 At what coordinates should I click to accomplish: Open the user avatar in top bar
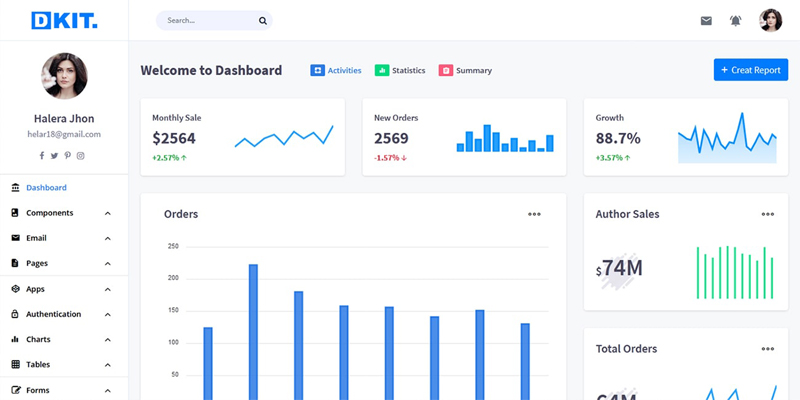(x=770, y=20)
